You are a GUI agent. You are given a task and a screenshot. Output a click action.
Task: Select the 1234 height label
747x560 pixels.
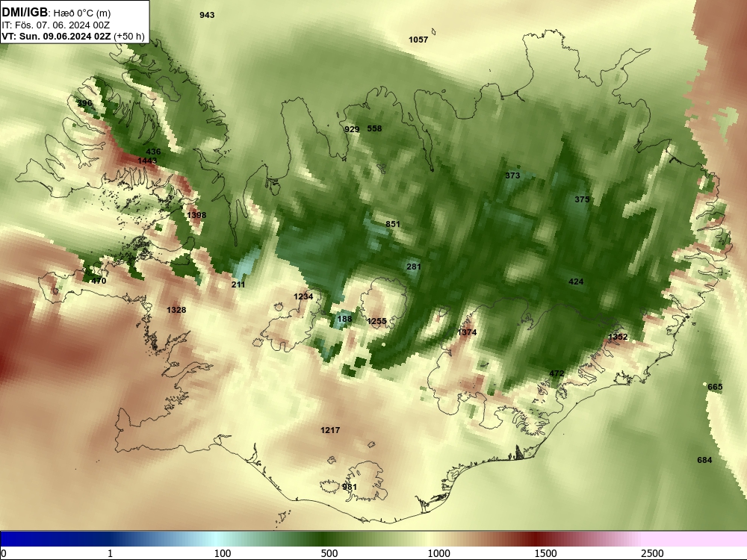pyautogui.click(x=303, y=296)
